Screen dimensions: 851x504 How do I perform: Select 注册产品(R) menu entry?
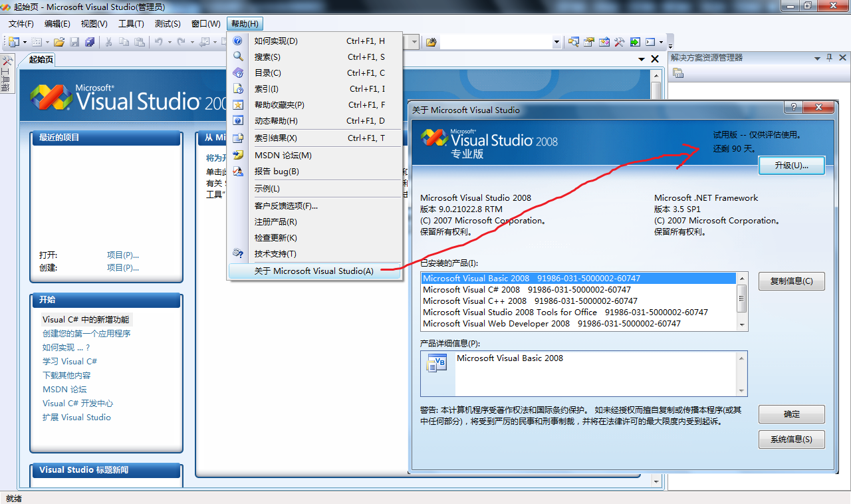tap(315, 221)
